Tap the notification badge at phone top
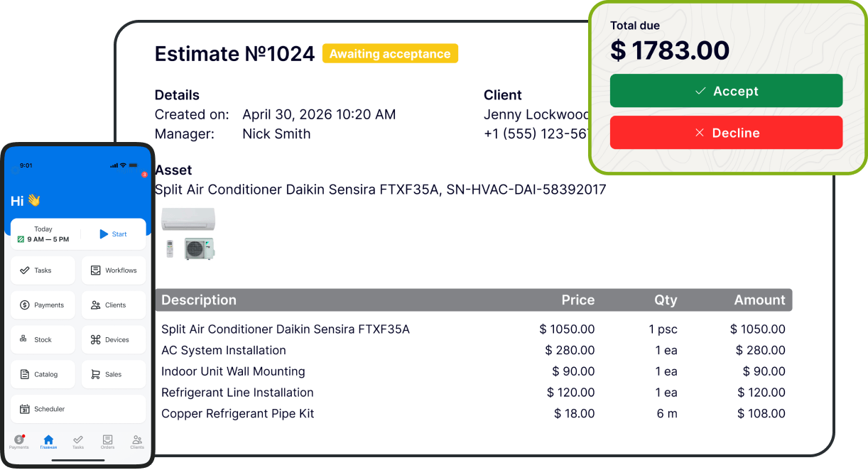868x470 pixels. pos(144,174)
